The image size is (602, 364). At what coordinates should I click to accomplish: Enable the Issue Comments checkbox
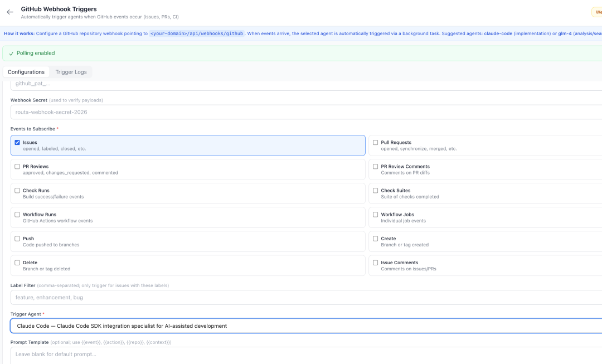(x=376, y=263)
